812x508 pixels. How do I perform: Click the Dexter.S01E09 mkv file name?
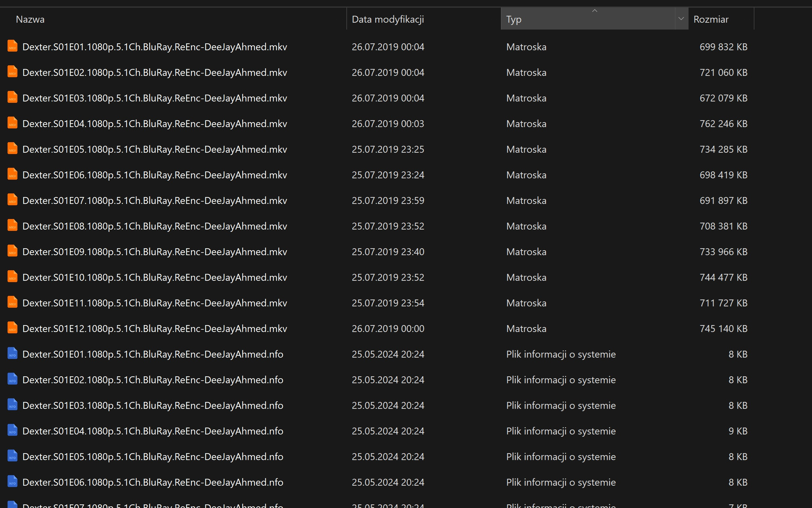pyautogui.click(x=155, y=252)
